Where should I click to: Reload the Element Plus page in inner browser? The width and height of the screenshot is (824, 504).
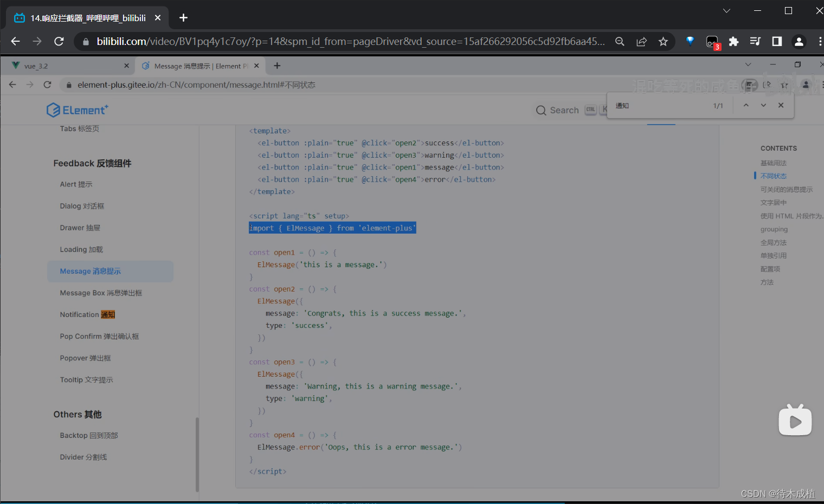(47, 85)
